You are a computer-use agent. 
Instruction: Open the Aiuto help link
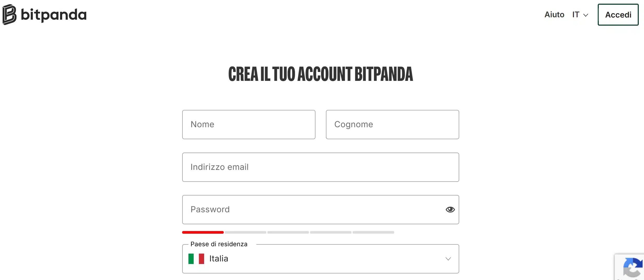point(554,15)
